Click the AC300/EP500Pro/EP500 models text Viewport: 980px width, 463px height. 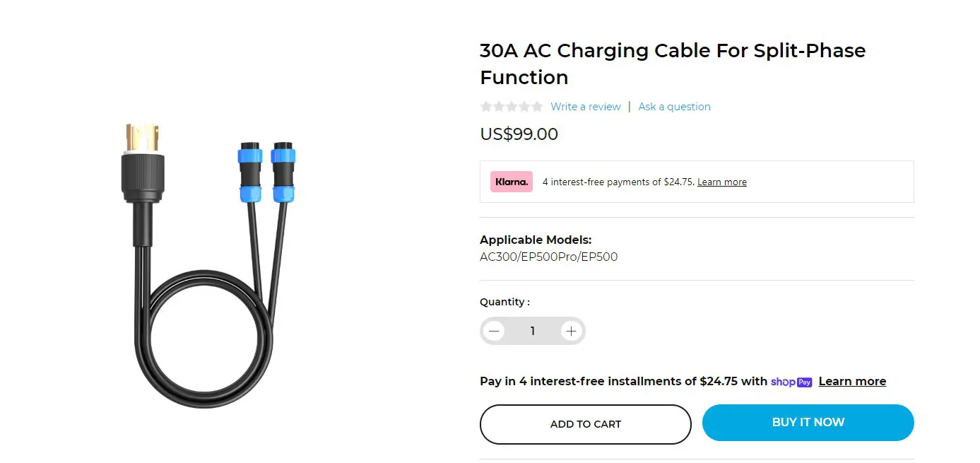(548, 257)
